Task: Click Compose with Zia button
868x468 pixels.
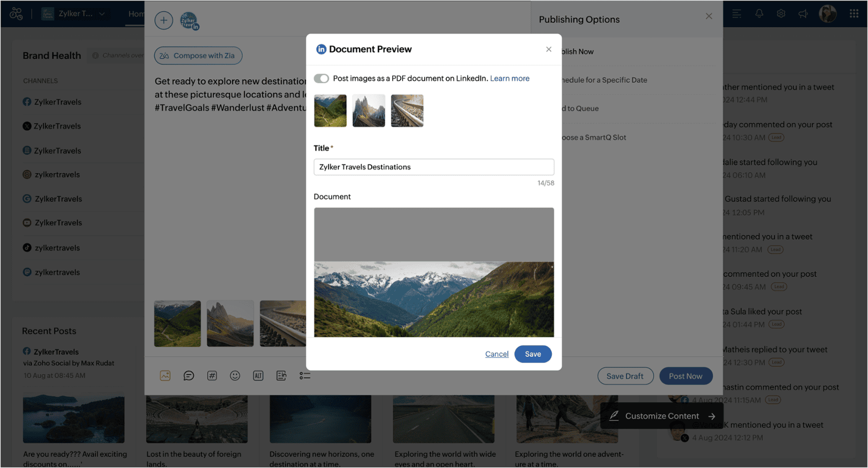Action: coord(198,55)
